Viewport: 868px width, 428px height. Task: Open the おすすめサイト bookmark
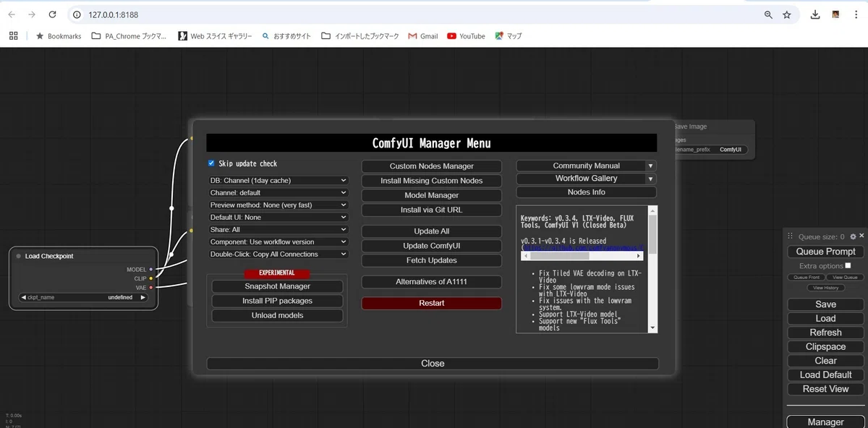286,36
